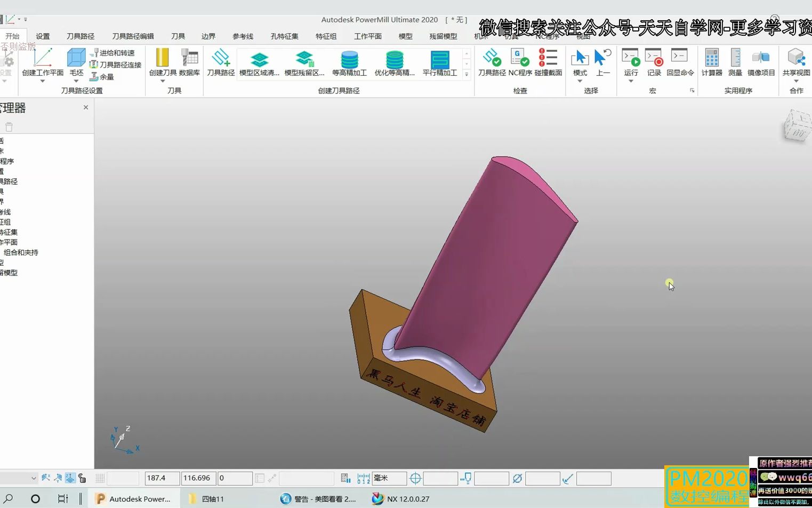Switch to NX 12.0.0.27 in taskbar
The image size is (812, 508).
coord(401,499)
